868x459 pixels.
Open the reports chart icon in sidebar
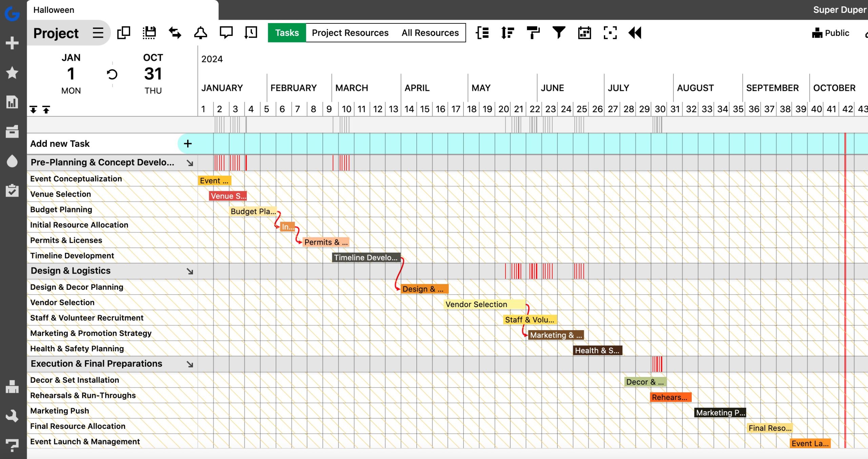tap(12, 102)
